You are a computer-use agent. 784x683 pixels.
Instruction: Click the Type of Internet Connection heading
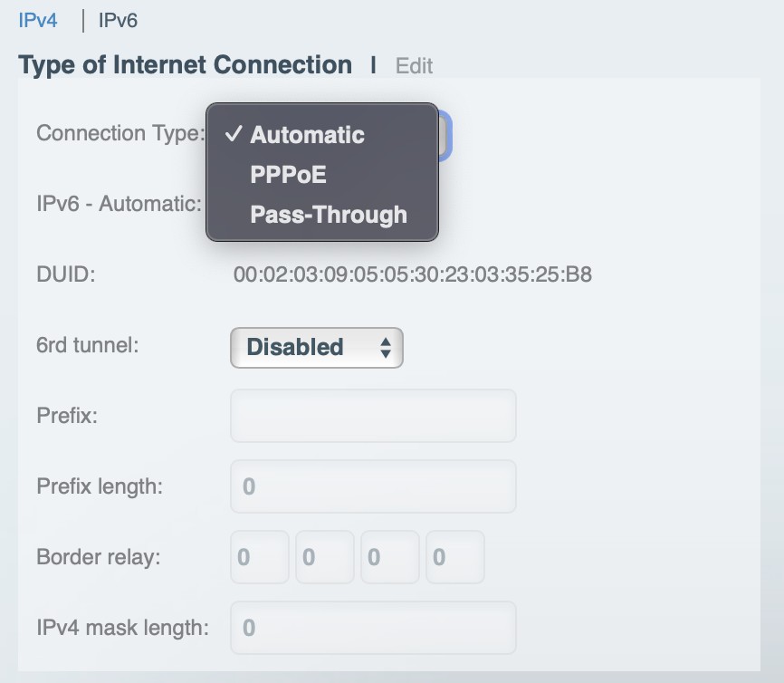click(x=185, y=65)
